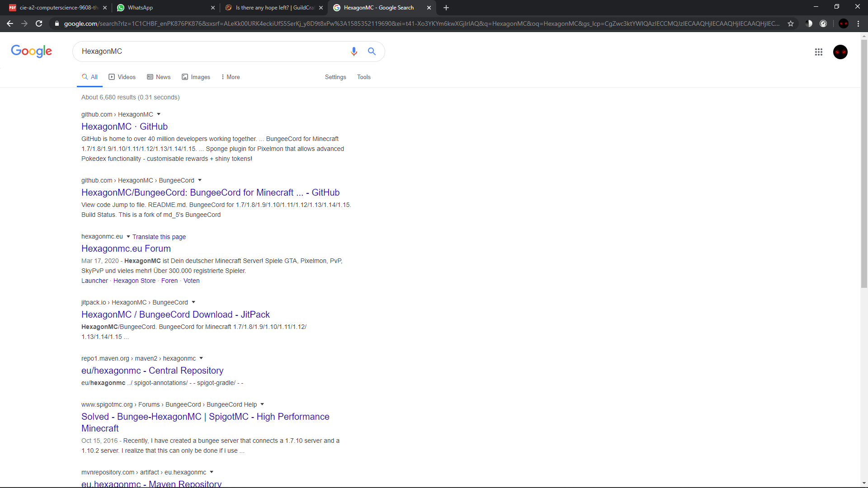Open HexagonMC/BungeeCord GitHub result
Viewport: 868px width, 488px height.
[210, 192]
